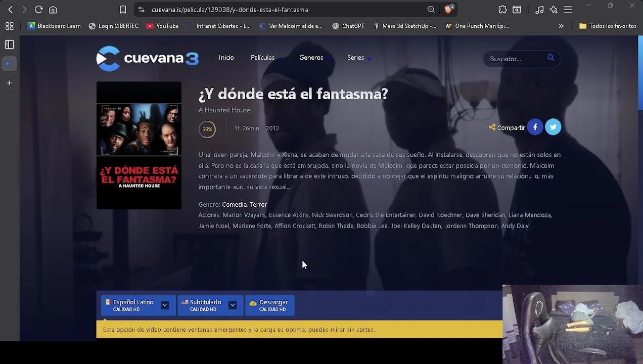Reload the current page
This screenshot has height=364, width=643.
tap(38, 10)
